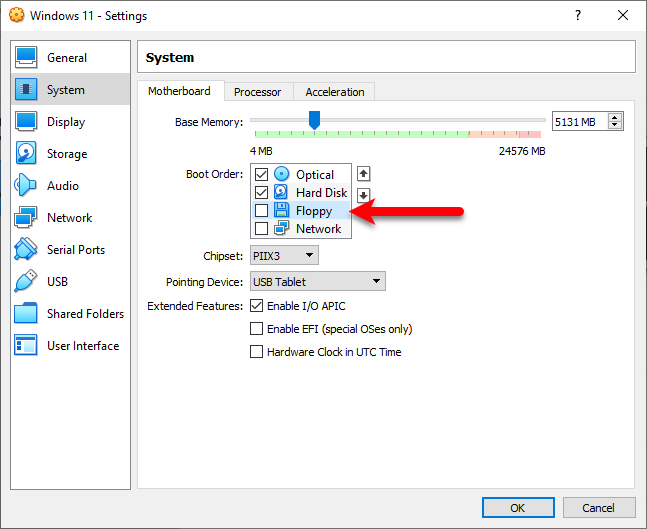Click the VirtualBox gear icon in title bar
Viewport: 647px width, 529px height.
(17, 15)
